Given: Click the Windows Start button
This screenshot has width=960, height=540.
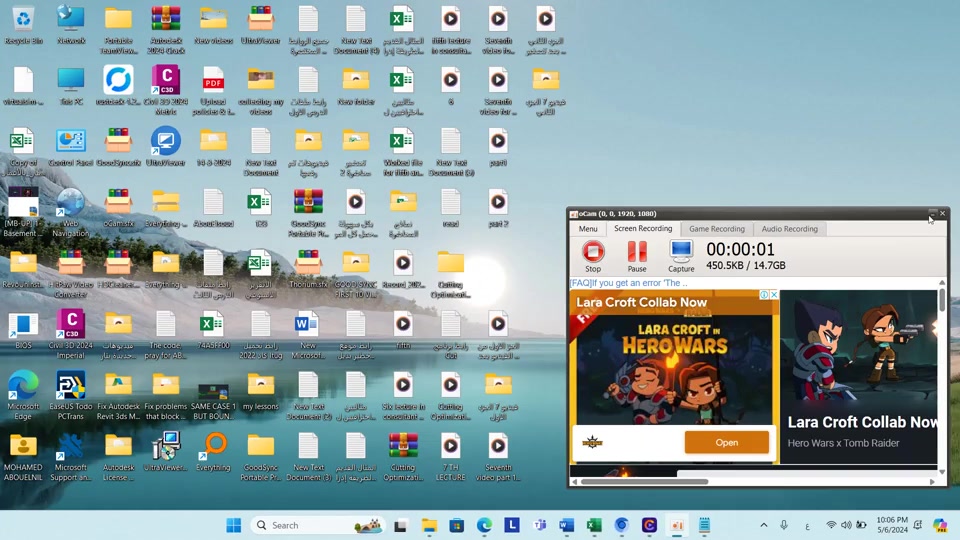Looking at the screenshot, I should click(x=233, y=525).
